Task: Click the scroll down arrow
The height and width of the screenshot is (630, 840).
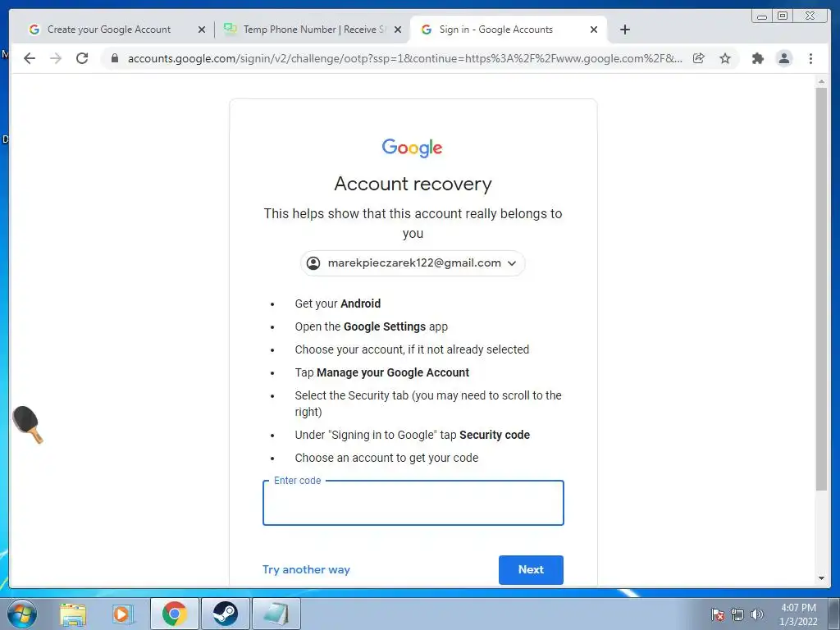Action: 821,578
